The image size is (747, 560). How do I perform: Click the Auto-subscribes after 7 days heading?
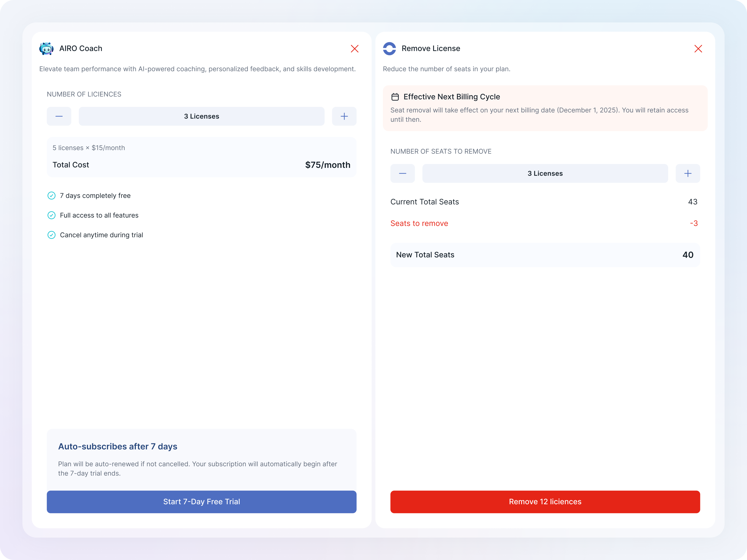pyautogui.click(x=117, y=446)
